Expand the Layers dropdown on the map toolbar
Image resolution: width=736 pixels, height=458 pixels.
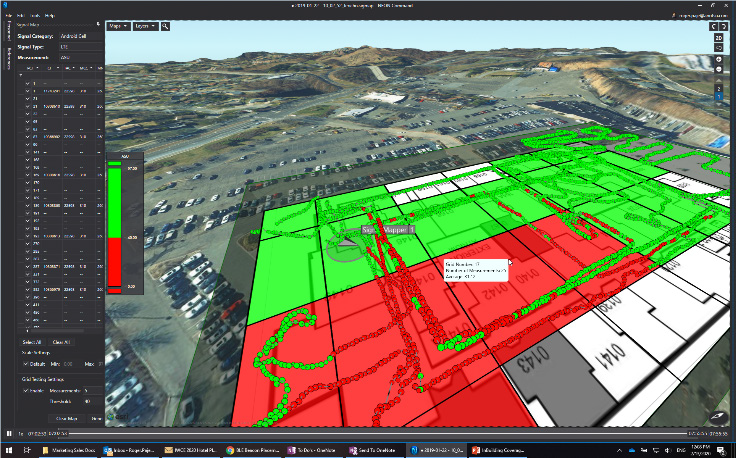tap(145, 26)
